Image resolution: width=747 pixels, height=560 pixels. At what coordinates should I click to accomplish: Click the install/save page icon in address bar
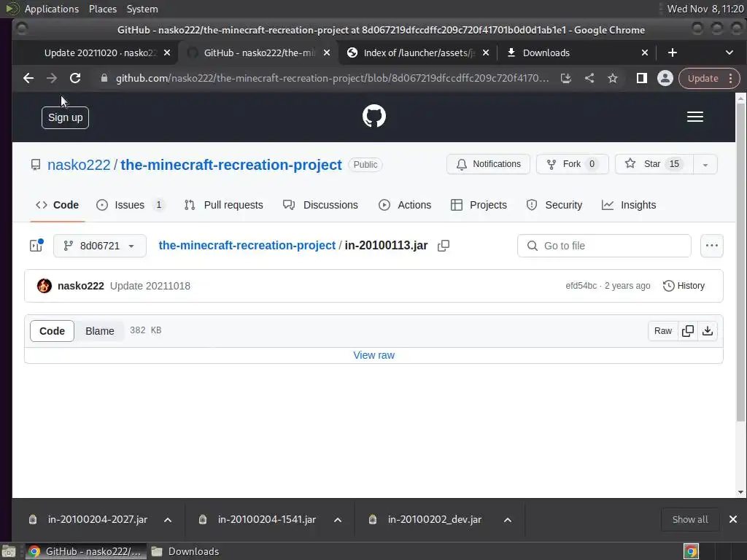(566, 78)
